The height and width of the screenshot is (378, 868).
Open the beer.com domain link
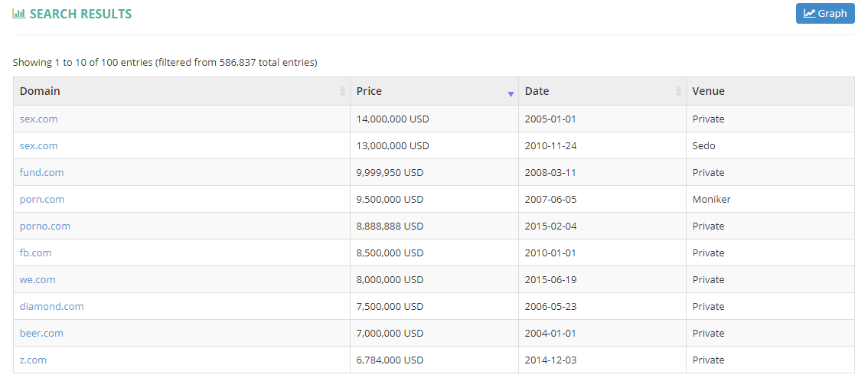pyautogui.click(x=41, y=334)
